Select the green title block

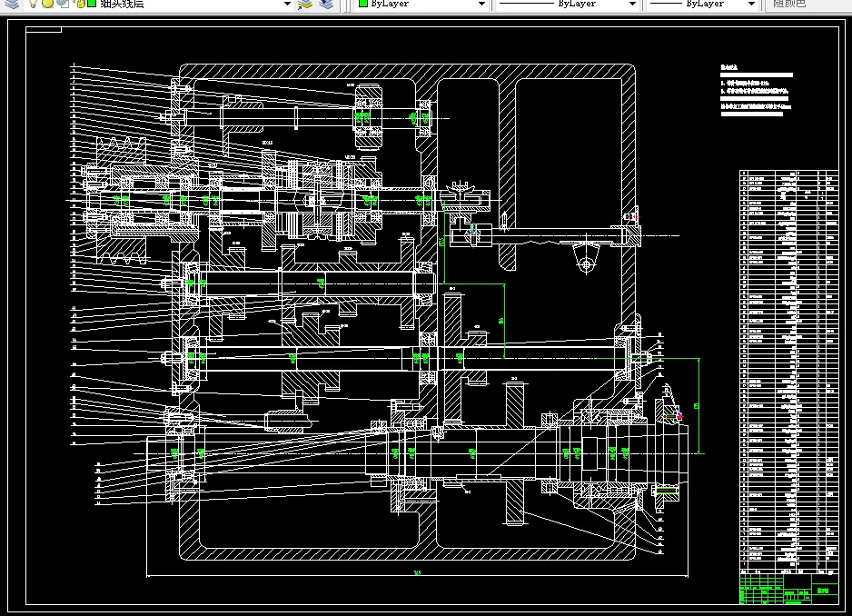click(789, 589)
